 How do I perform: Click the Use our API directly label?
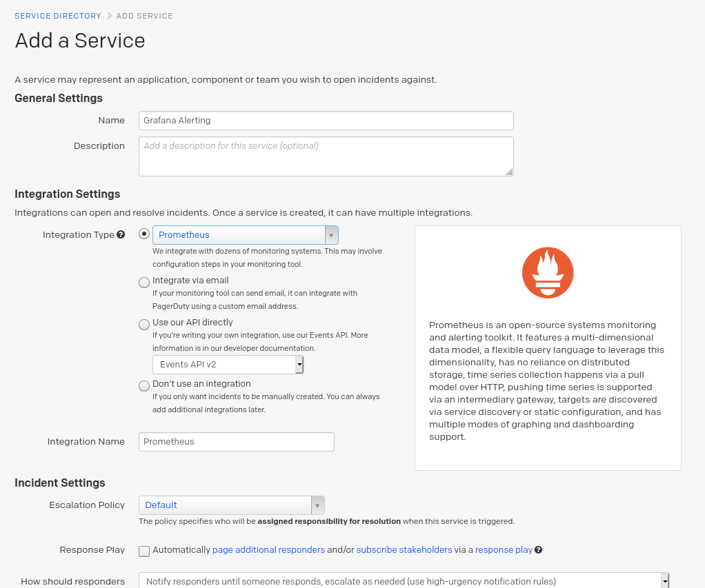pos(192,323)
